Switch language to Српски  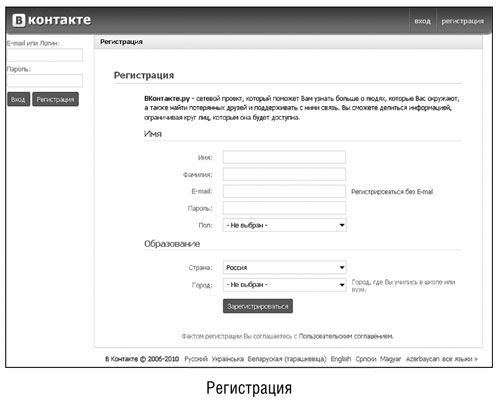click(x=366, y=359)
